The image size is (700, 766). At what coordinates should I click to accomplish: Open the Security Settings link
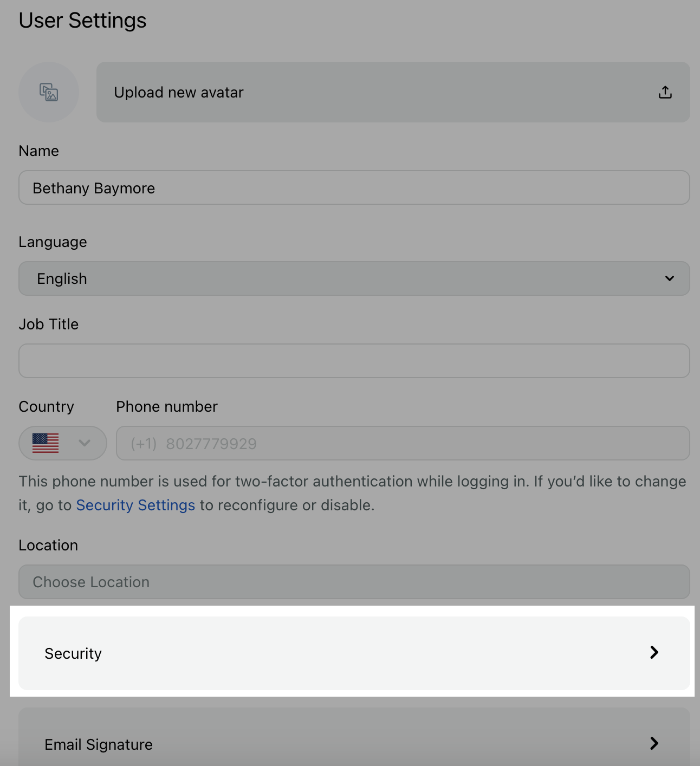tap(135, 505)
